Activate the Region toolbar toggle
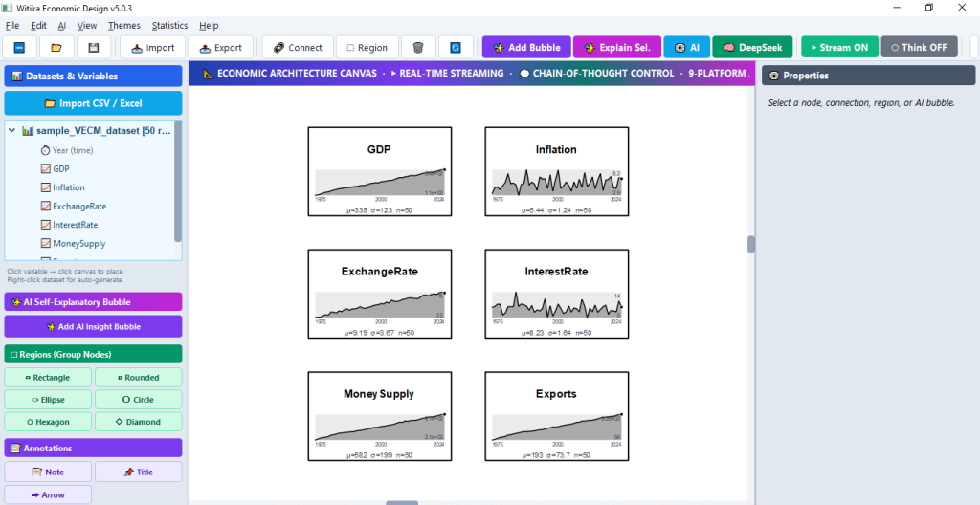 [x=367, y=48]
